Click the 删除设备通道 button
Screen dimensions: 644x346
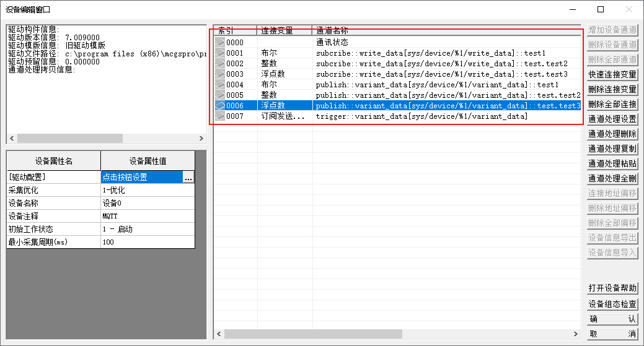tap(612, 45)
